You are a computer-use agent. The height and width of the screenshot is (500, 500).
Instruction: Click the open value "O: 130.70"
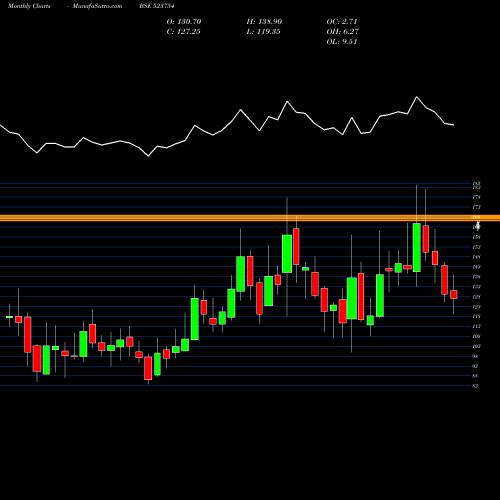184,22
